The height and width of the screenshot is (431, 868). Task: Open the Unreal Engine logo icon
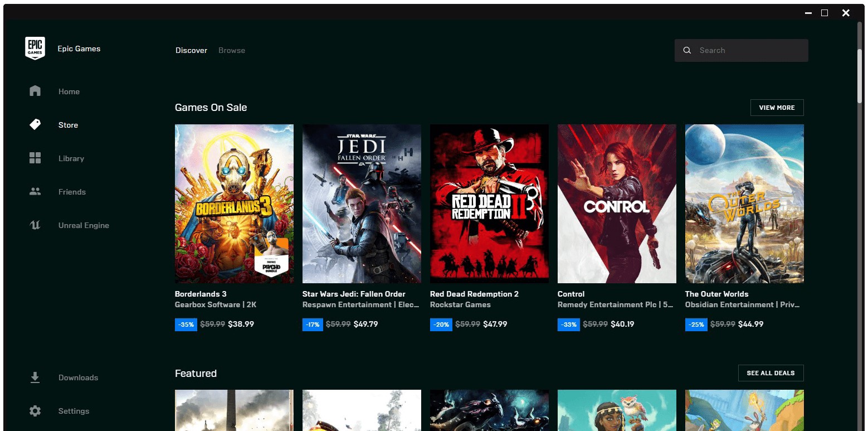(35, 225)
